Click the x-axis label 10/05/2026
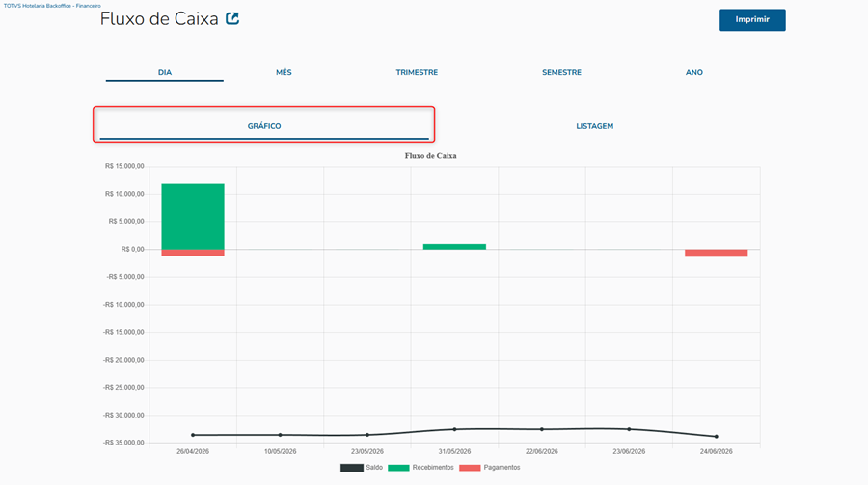 point(280,452)
